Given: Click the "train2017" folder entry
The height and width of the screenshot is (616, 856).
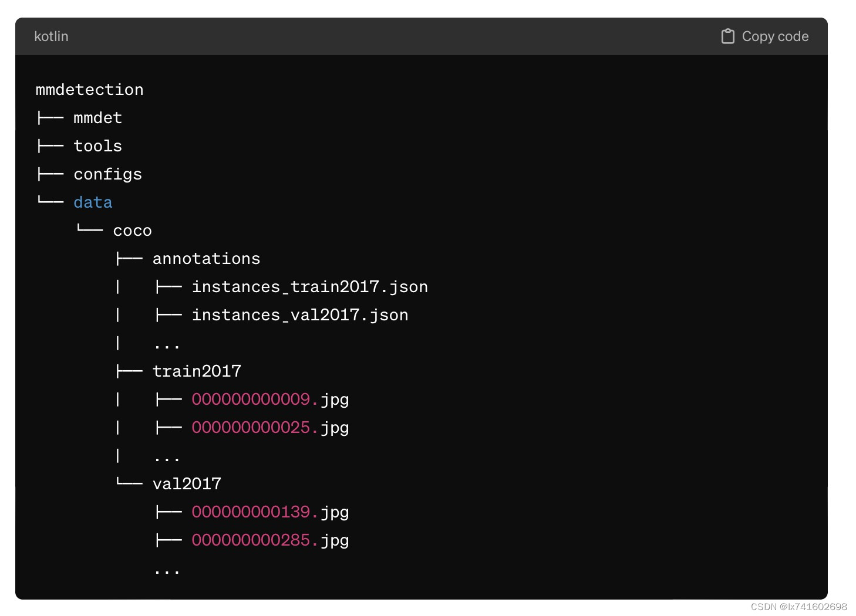Looking at the screenshot, I should click(x=197, y=371).
